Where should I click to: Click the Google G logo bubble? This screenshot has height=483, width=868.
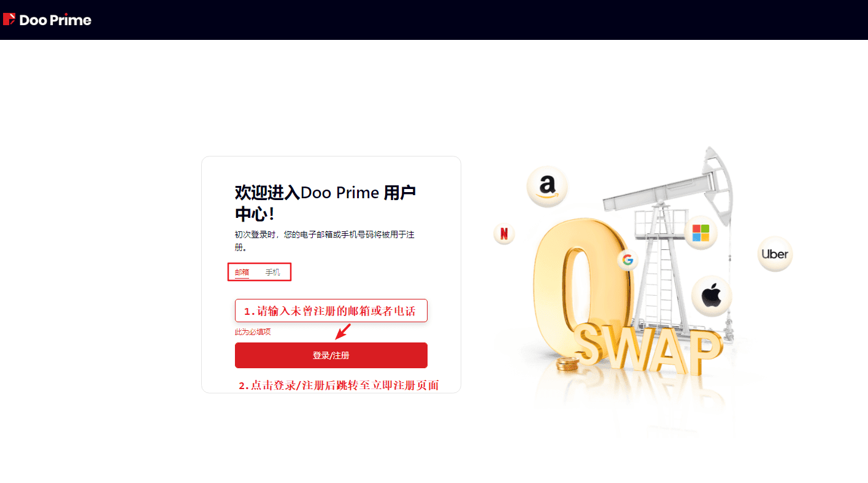click(x=627, y=260)
